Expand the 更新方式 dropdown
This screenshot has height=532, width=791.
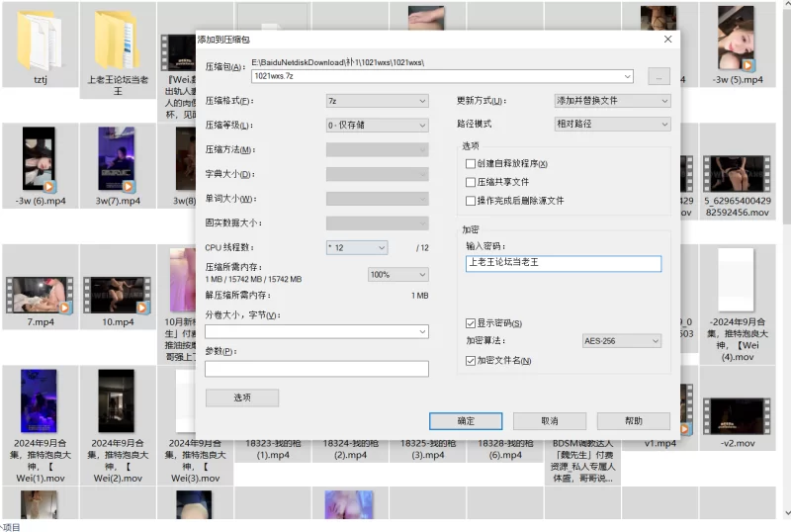(x=612, y=101)
